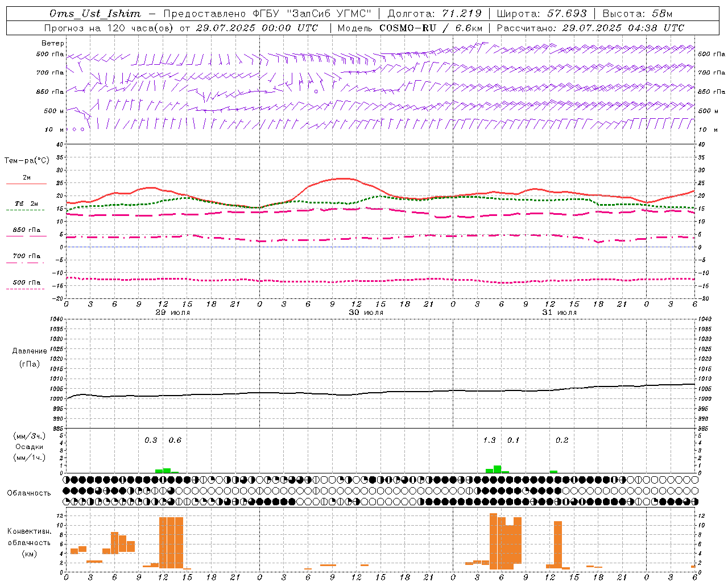Click the 0.2 precipitation total value
This screenshot has height=582, width=728.
[x=562, y=440]
